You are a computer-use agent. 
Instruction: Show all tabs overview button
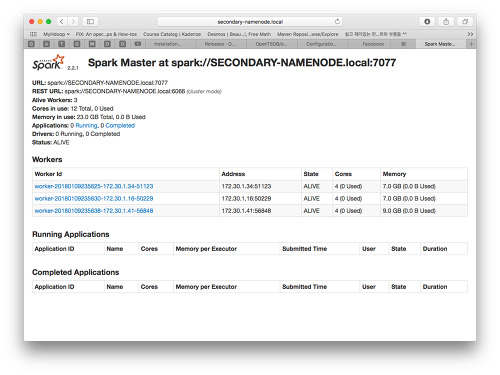(x=465, y=22)
